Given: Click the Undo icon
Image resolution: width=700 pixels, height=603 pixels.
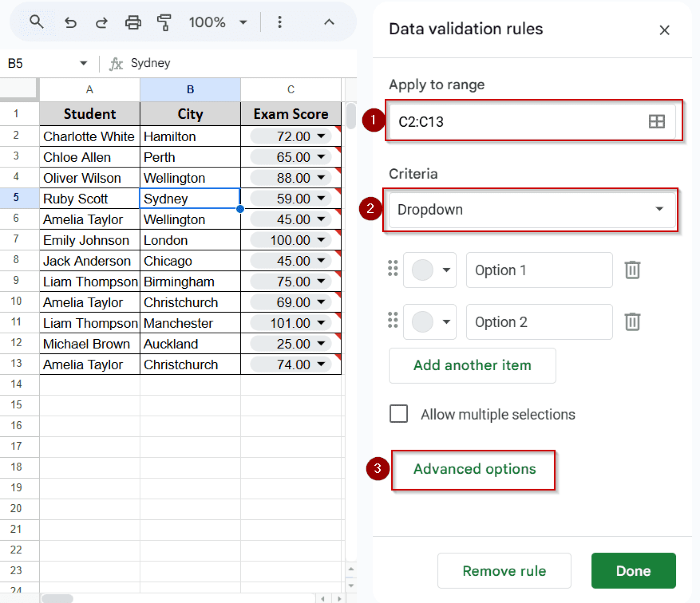Looking at the screenshot, I should 70,22.
